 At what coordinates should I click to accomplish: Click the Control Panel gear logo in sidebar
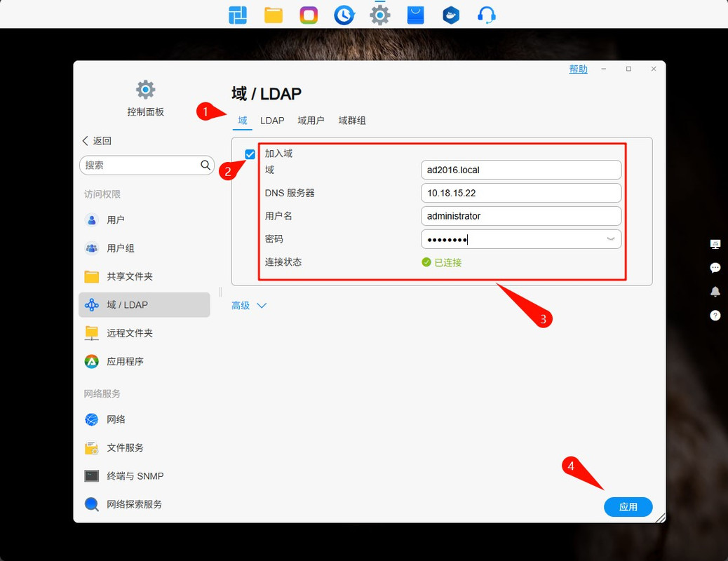point(145,89)
